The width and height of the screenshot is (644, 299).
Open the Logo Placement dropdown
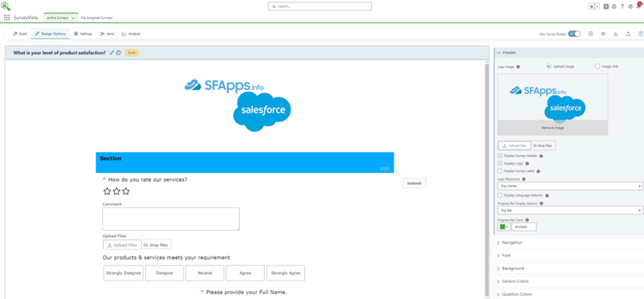(x=570, y=186)
